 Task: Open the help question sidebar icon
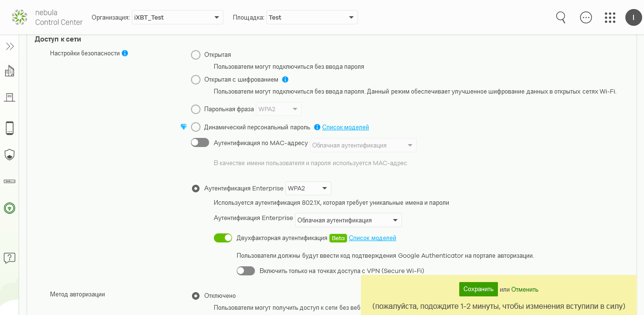coord(10,258)
